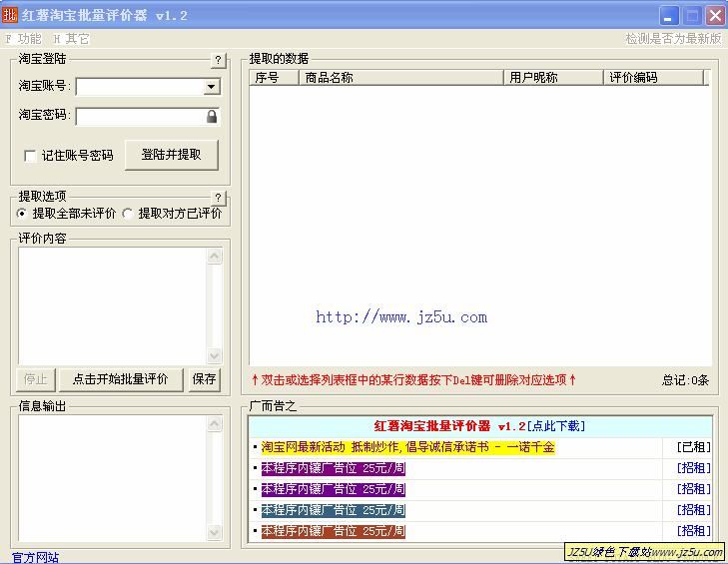Open the 其它 menu

[71, 39]
